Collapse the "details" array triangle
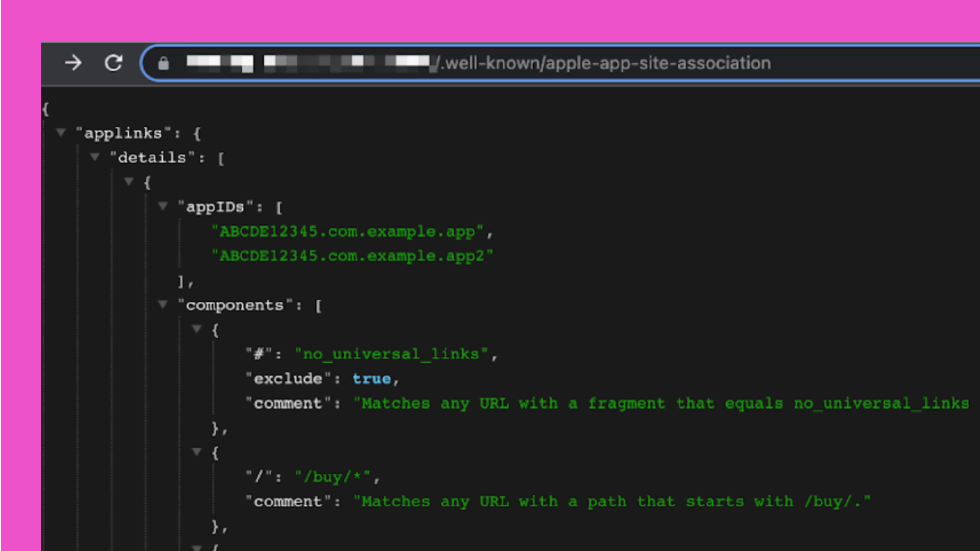 tap(95, 157)
